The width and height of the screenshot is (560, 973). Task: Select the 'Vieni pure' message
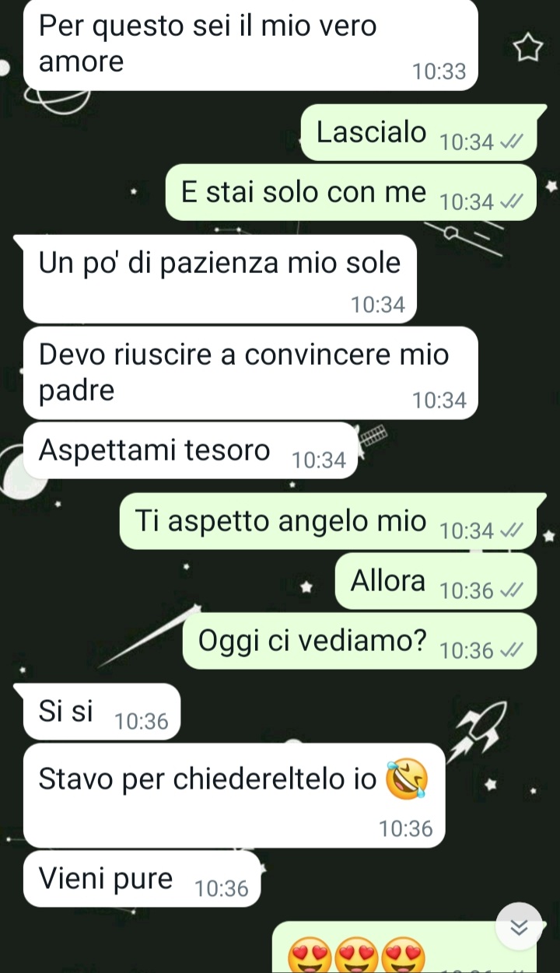pyautogui.click(x=142, y=879)
